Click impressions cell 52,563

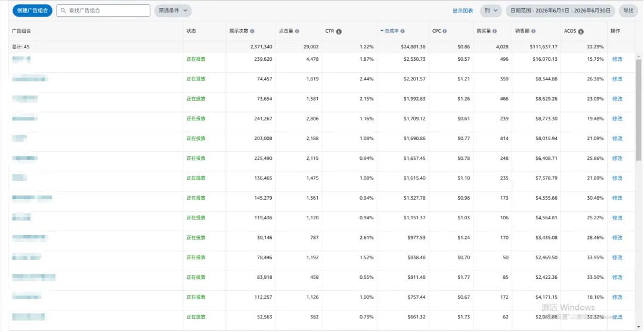(x=265, y=317)
